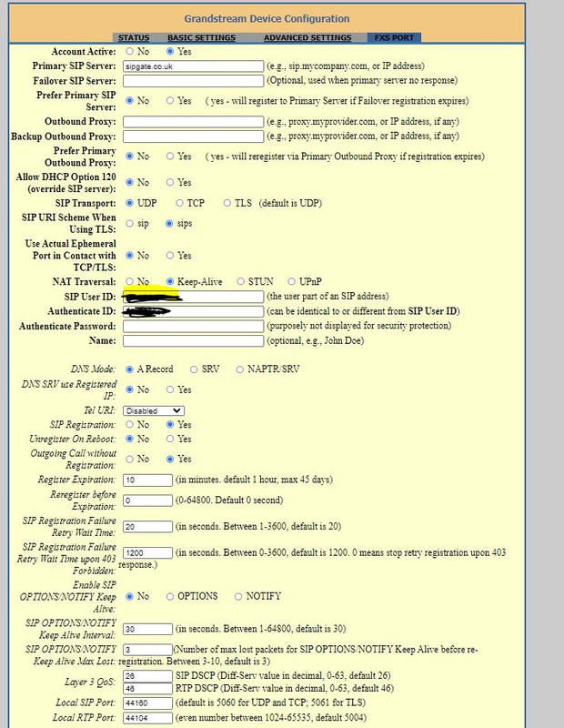
Task: Click the Keep Alive Max Lost field
Action: (x=147, y=650)
